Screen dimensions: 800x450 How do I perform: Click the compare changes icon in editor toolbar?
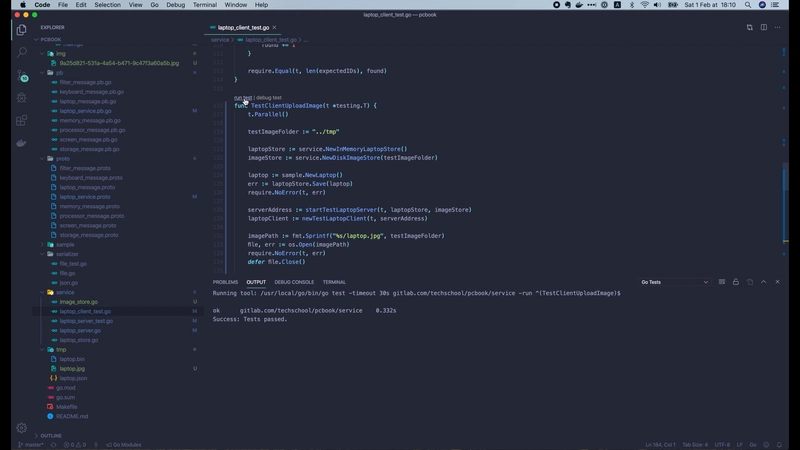tap(749, 28)
